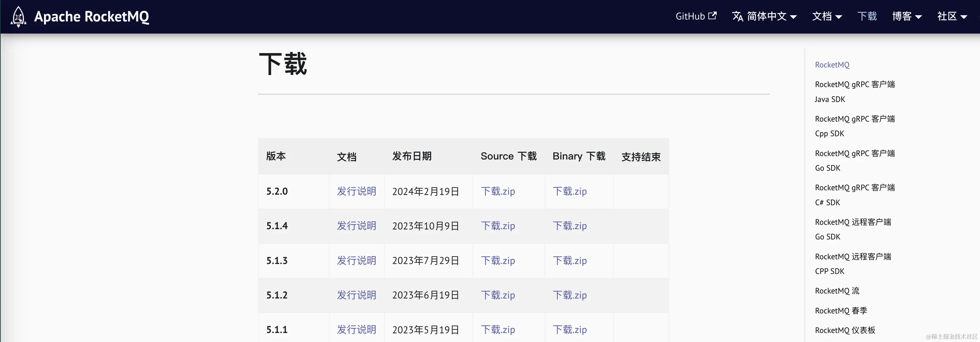This screenshot has width=980, height=342.
Task: Jump to RocketMQ gRPC 客户端 Cpp SDK
Action: (855, 126)
